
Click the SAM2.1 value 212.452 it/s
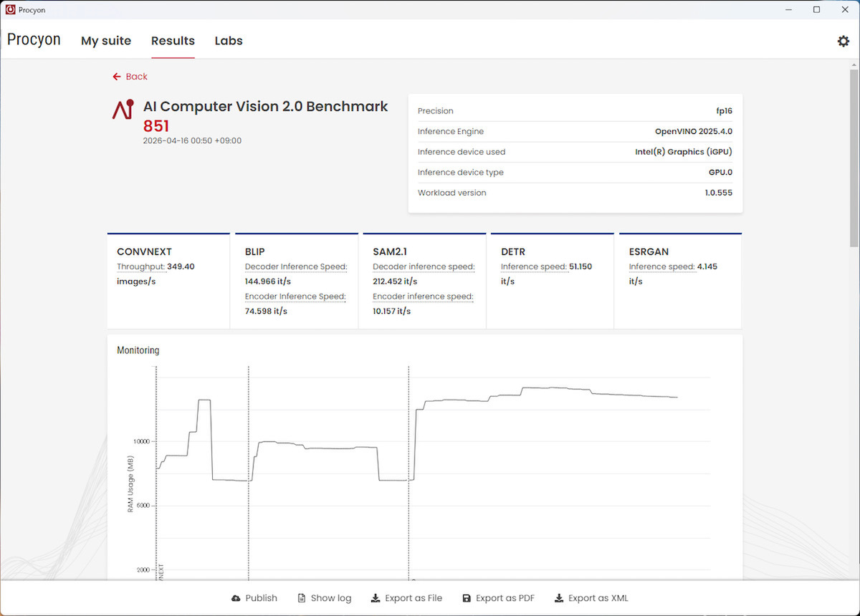[x=395, y=281]
